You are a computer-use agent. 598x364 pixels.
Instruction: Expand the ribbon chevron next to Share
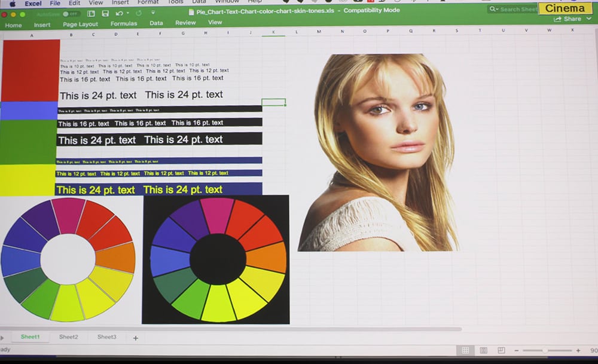click(x=590, y=19)
